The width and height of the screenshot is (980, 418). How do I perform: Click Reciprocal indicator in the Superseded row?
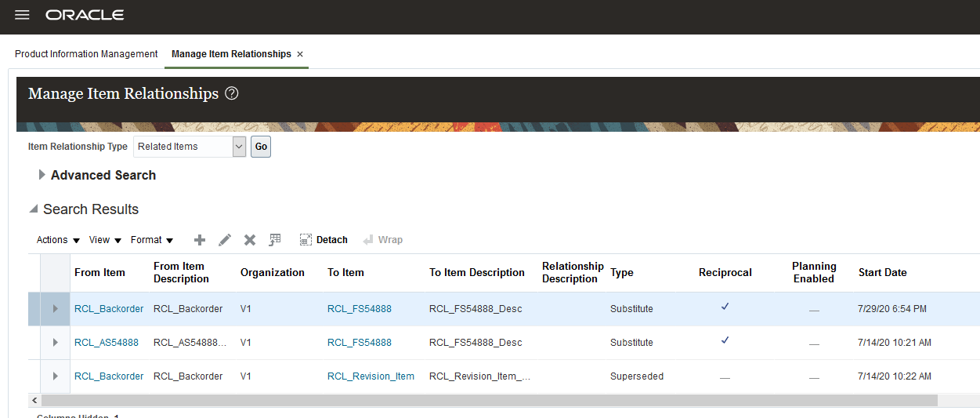click(x=725, y=377)
